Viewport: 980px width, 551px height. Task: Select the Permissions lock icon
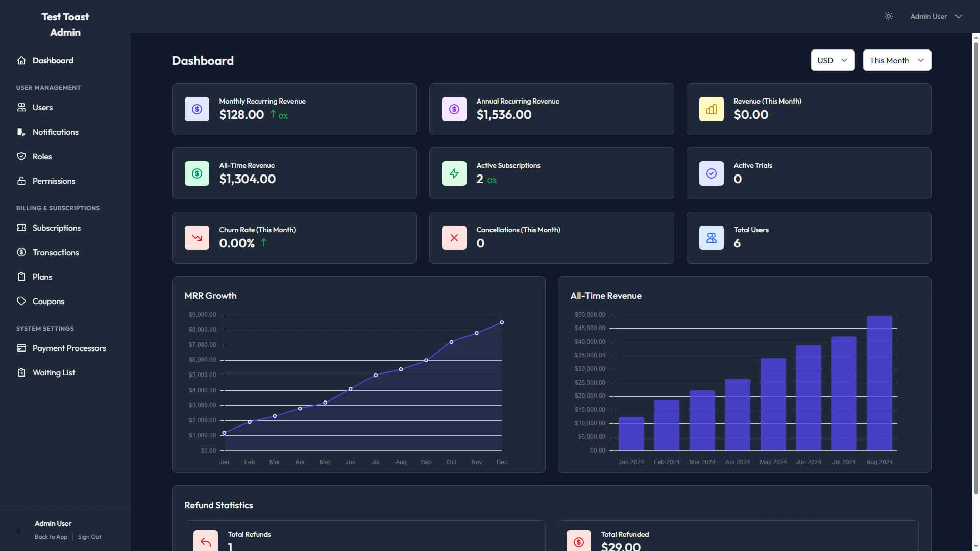click(21, 181)
